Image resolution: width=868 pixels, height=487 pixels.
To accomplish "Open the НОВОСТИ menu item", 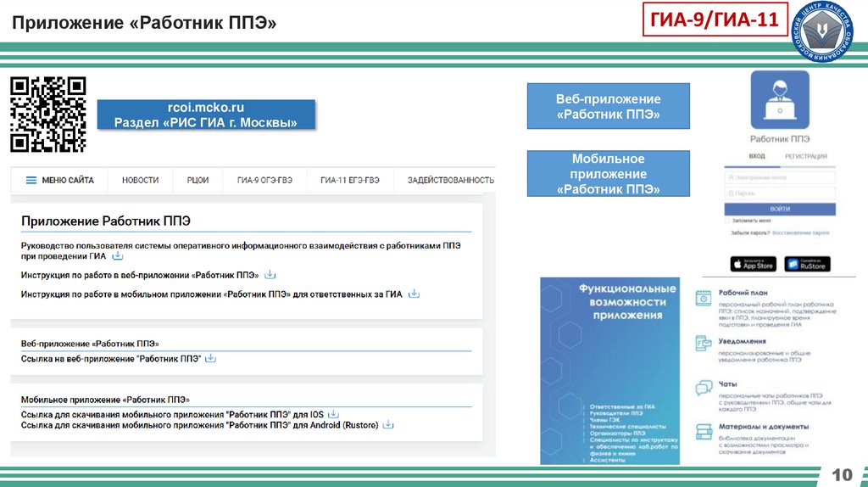I will tap(140, 180).
